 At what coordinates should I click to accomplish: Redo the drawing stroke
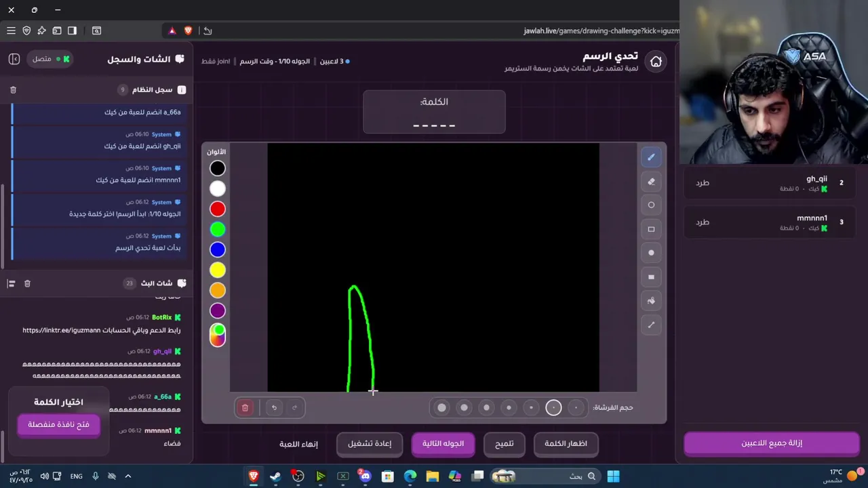pos(294,407)
